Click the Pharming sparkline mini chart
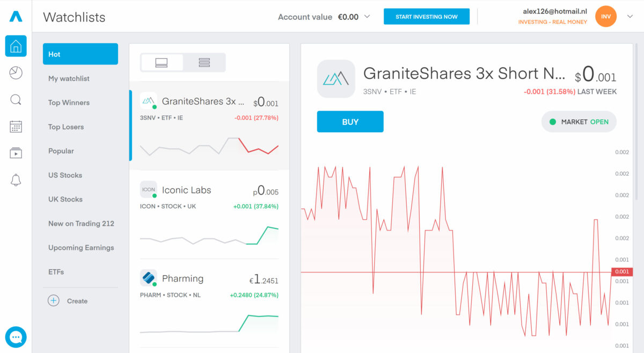Screen dimensions: 644x353 tap(209, 323)
